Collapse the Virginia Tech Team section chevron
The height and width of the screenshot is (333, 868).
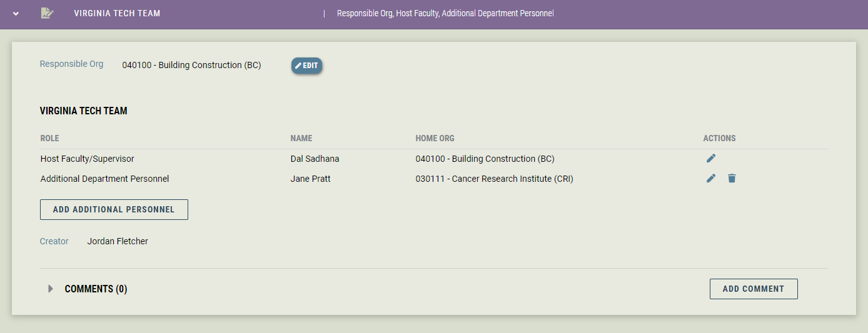[x=16, y=14]
